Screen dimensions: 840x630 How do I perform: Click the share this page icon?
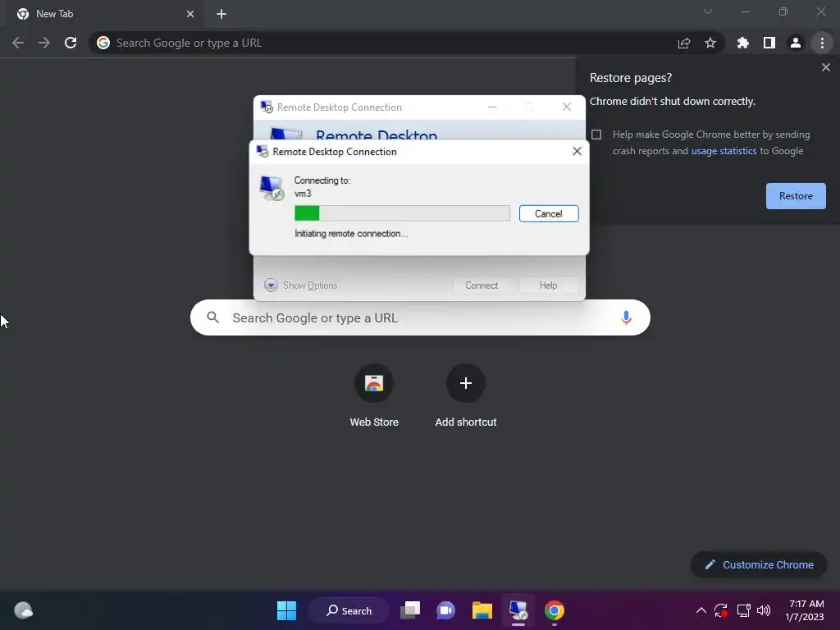pos(684,43)
